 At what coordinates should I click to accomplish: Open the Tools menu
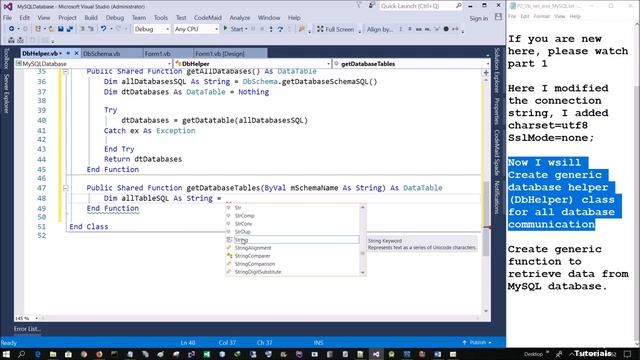click(160, 18)
